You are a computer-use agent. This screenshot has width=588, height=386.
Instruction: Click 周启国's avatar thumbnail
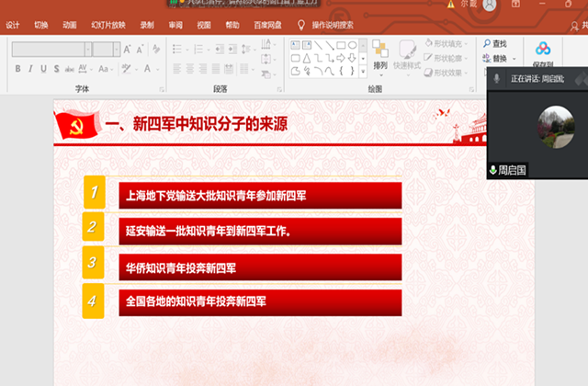point(555,127)
